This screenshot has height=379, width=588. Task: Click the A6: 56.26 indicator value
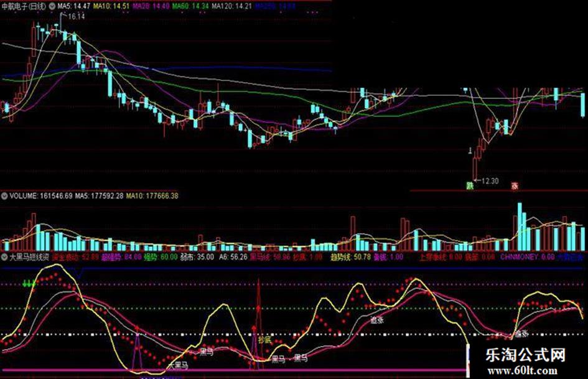[233, 257]
